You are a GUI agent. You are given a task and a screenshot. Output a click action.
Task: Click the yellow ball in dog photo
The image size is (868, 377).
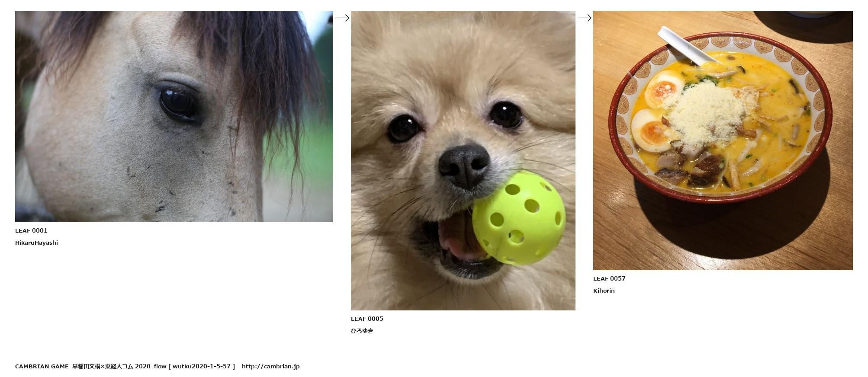[x=518, y=218]
